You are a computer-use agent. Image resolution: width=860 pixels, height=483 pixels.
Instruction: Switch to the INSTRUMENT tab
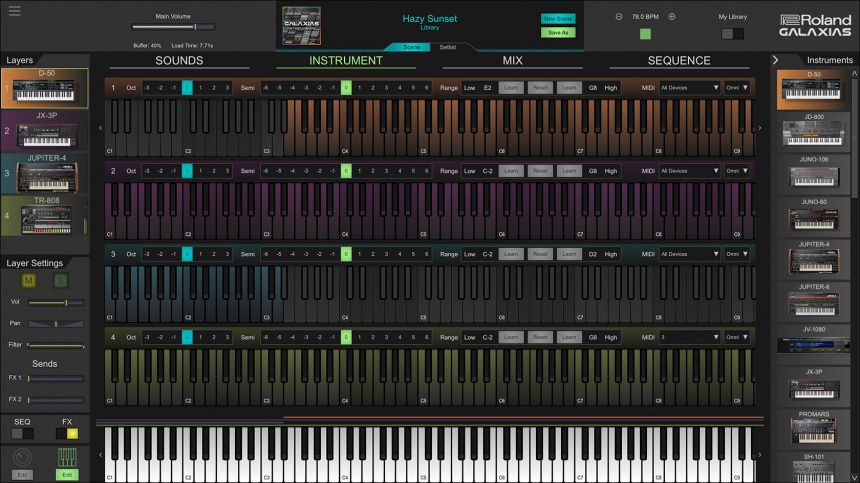click(x=346, y=61)
